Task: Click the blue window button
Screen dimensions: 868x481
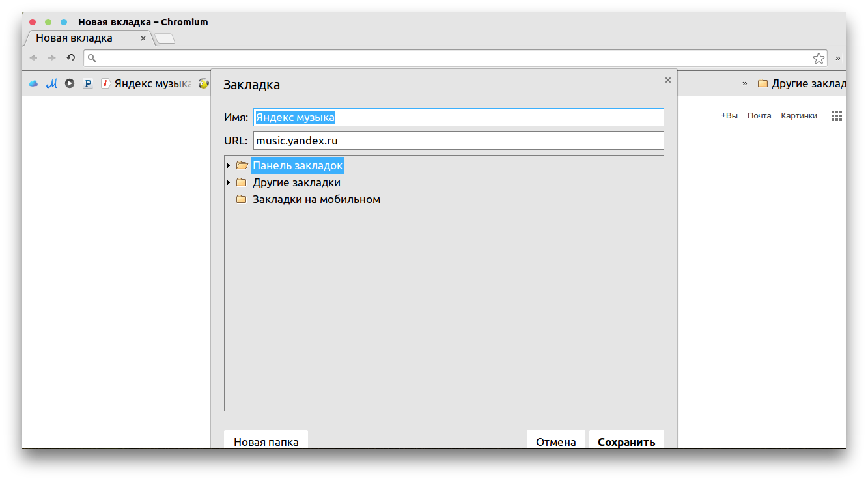Action: 64,22
